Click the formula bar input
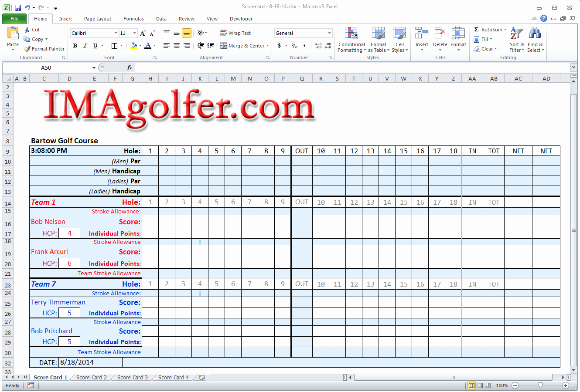 click(352, 68)
